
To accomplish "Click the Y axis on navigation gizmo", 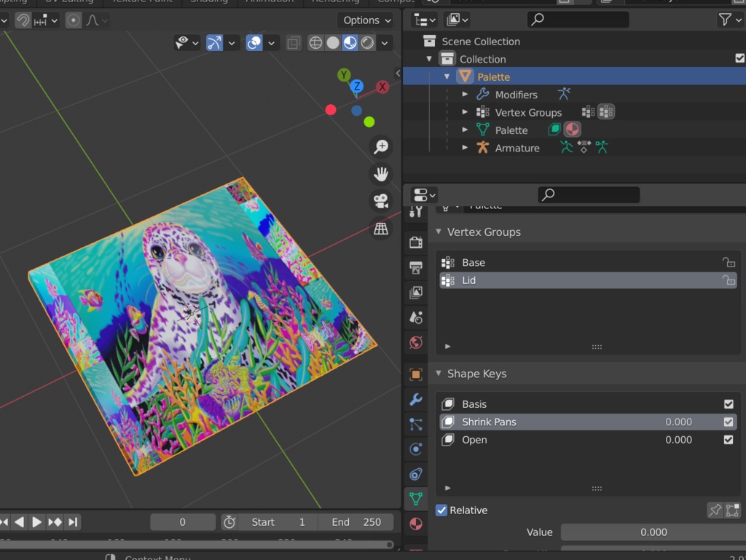I will coord(344,74).
